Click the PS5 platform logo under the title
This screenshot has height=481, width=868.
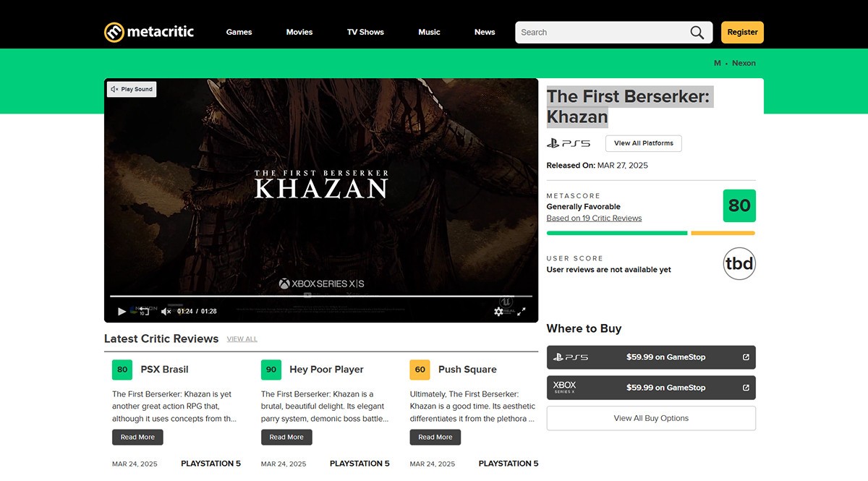(569, 143)
